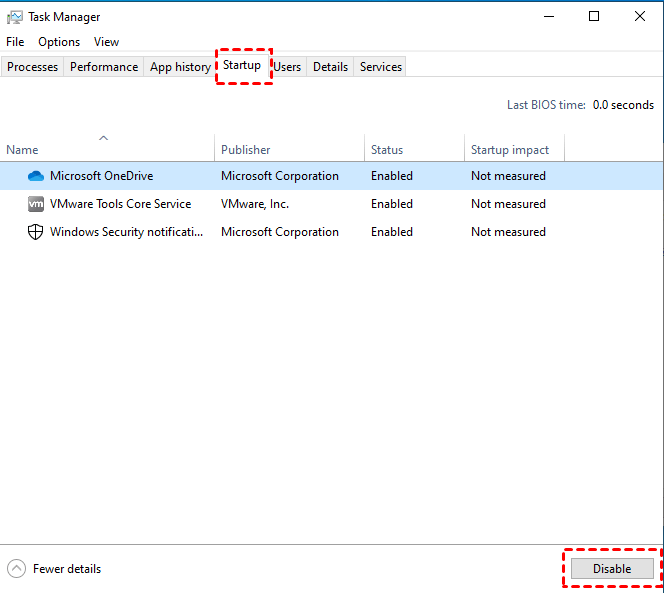Open the Users tab
Screen dimensions: 664x593
(x=288, y=67)
